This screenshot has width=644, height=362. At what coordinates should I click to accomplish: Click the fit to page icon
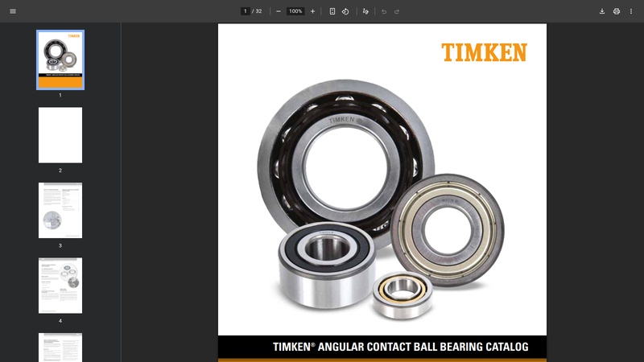tap(332, 11)
